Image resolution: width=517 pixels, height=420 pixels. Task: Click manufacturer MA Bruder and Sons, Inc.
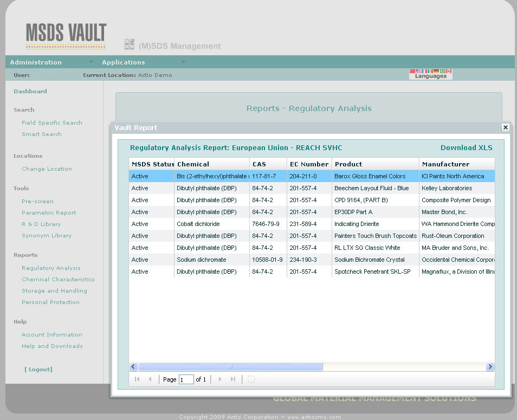pos(455,248)
